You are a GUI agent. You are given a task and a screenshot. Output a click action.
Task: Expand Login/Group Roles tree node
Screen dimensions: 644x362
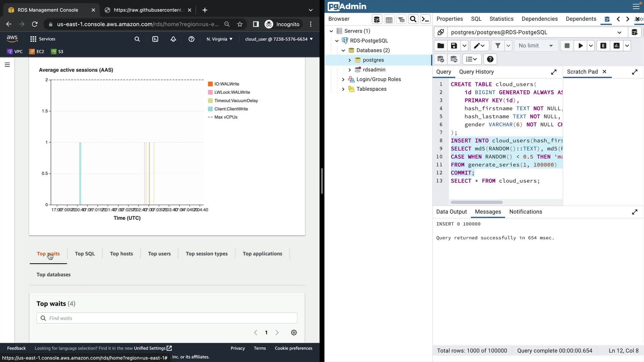(x=343, y=79)
